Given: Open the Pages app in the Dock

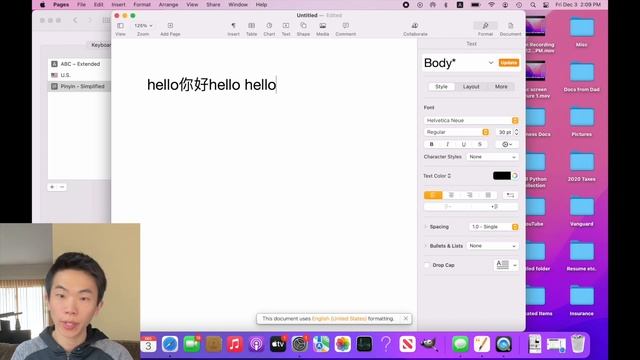Looking at the screenshot, I should pyautogui.click(x=482, y=344).
